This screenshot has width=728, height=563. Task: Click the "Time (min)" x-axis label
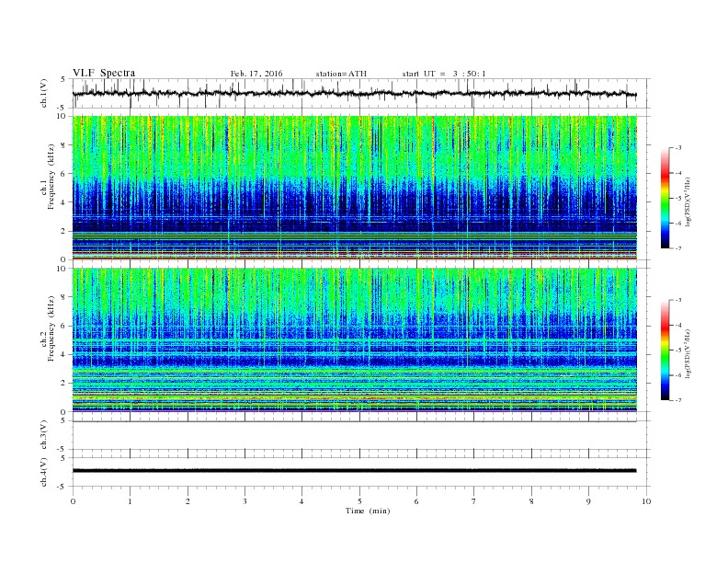click(x=368, y=511)
